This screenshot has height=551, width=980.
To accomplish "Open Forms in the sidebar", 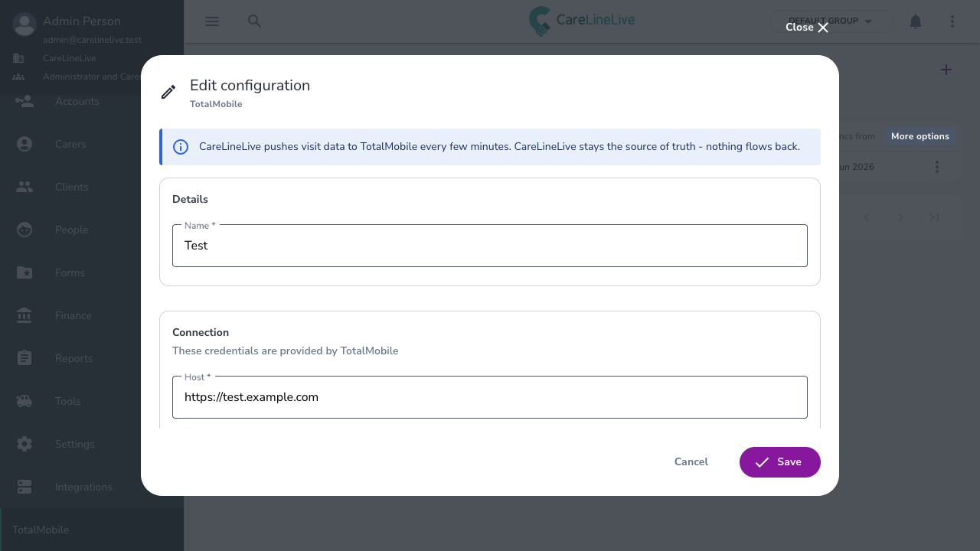I will point(92,272).
